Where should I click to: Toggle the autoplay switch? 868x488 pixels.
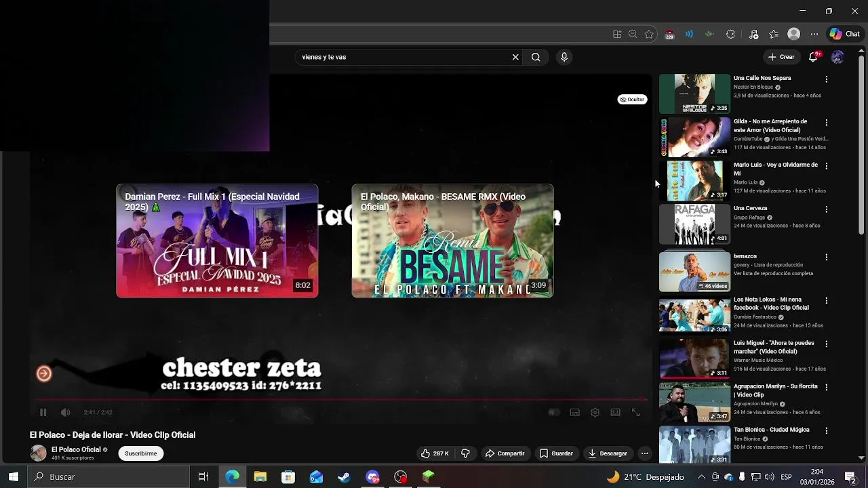tap(554, 412)
